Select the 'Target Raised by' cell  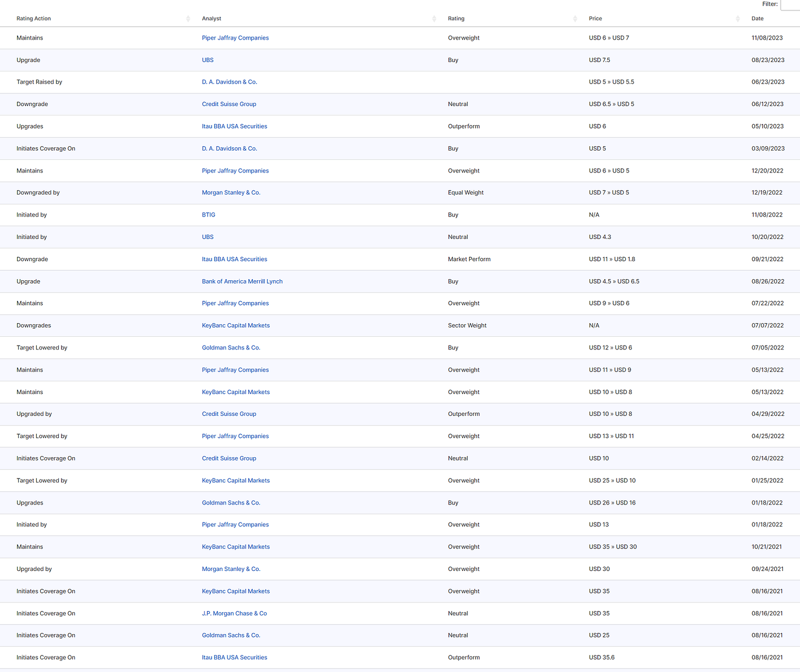point(39,82)
